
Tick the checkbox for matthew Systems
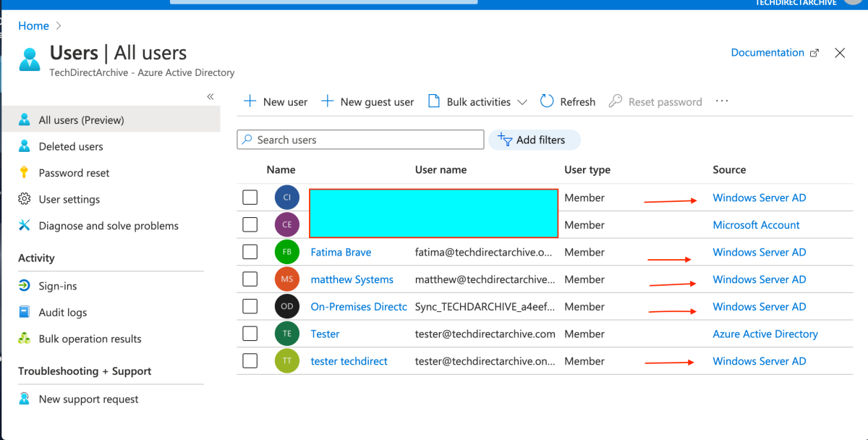[x=250, y=279]
